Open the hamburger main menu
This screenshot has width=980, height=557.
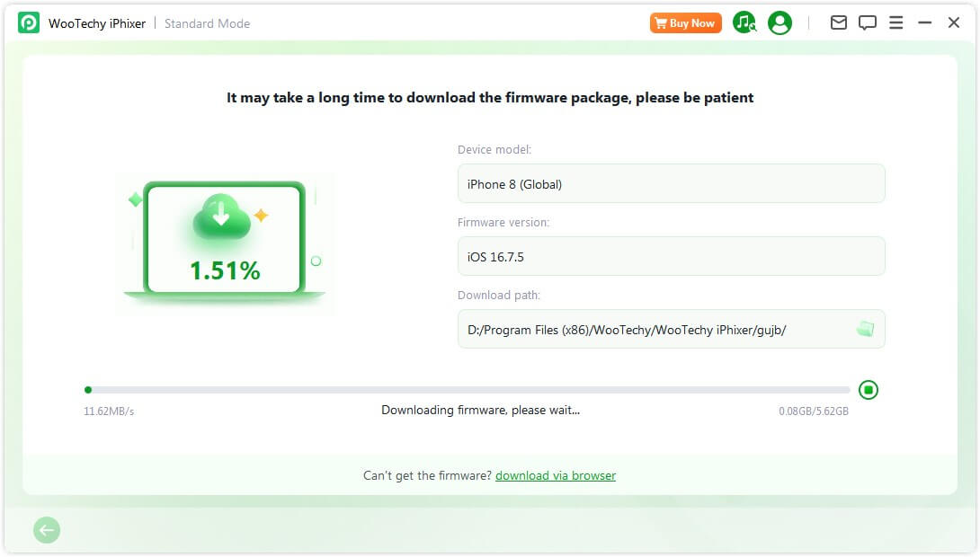pyautogui.click(x=896, y=23)
